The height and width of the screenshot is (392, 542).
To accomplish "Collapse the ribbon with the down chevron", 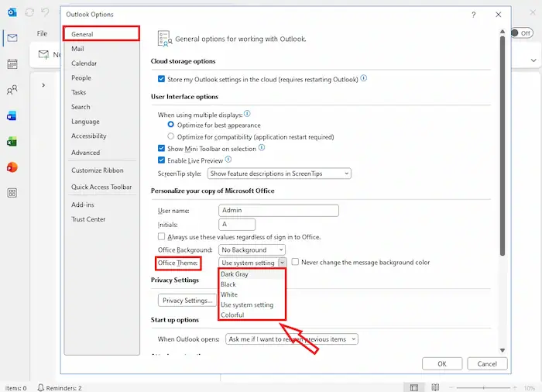I will click(533, 60).
